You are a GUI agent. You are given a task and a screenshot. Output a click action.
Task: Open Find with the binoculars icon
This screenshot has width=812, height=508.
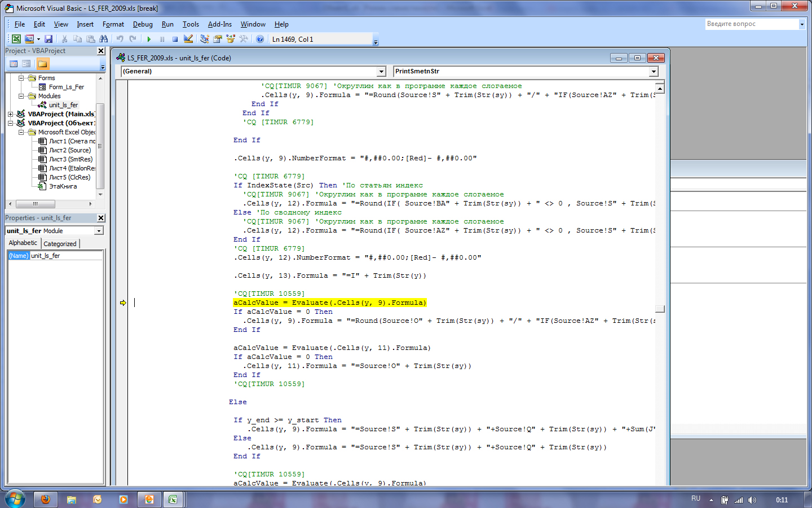click(x=103, y=39)
